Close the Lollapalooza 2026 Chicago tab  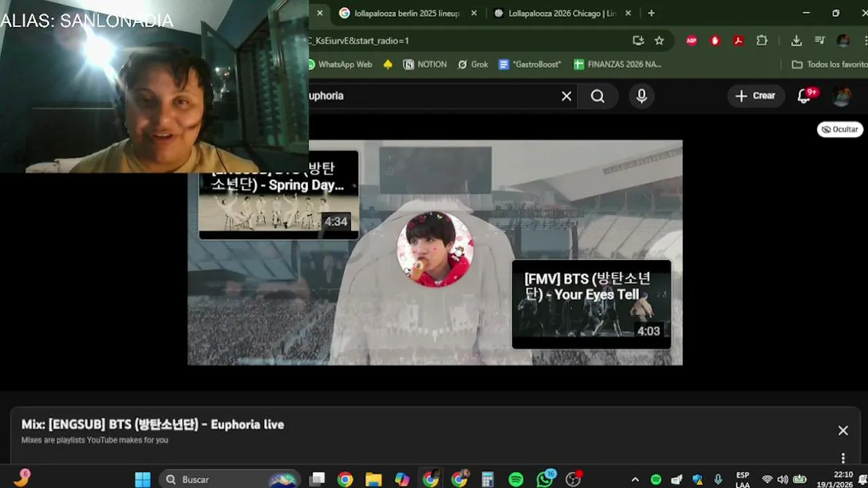(x=628, y=13)
